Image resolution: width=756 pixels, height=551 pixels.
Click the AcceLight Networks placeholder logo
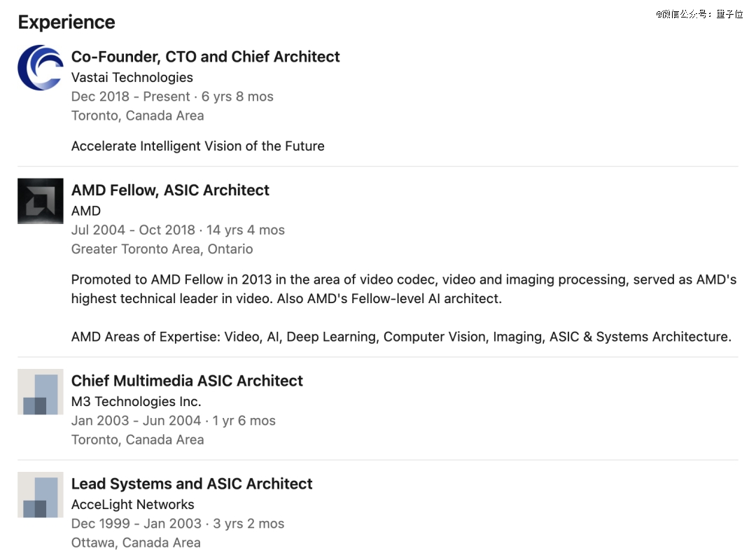tap(41, 494)
